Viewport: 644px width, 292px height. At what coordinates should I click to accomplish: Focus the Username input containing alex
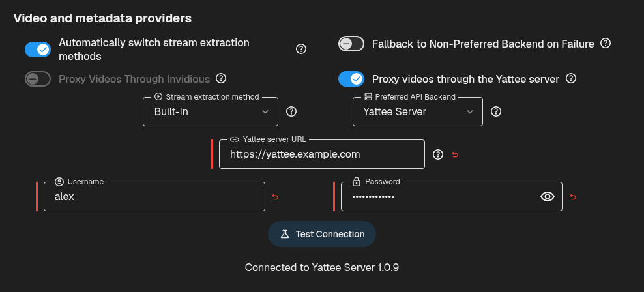(154, 197)
